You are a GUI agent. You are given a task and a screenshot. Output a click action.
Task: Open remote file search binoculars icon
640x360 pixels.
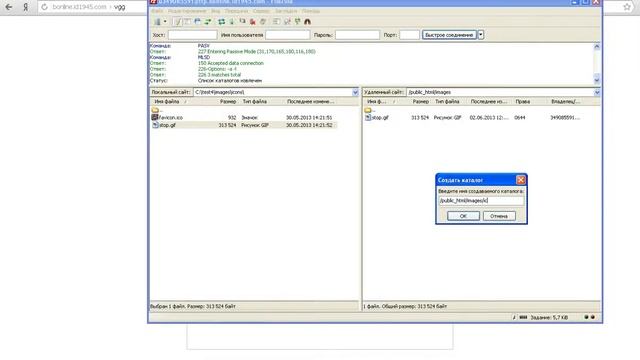[307, 22]
